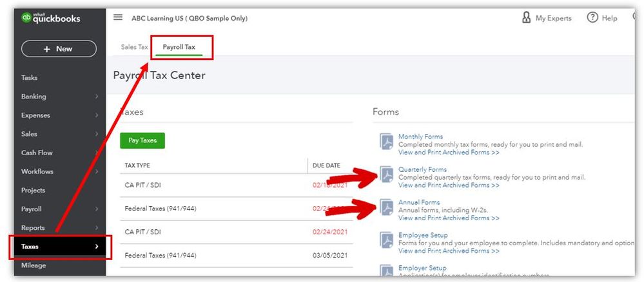Click the Quarterly Forms PDF icon

(387, 174)
